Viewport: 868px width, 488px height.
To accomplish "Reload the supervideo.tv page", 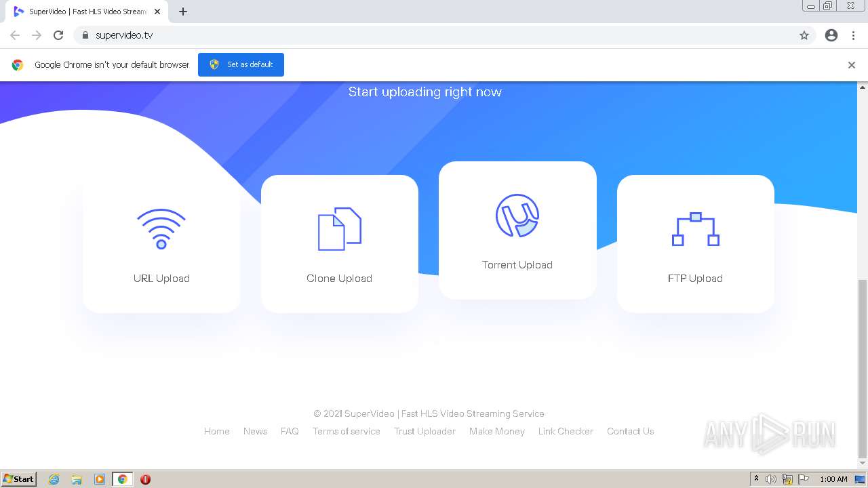I will [x=58, y=35].
